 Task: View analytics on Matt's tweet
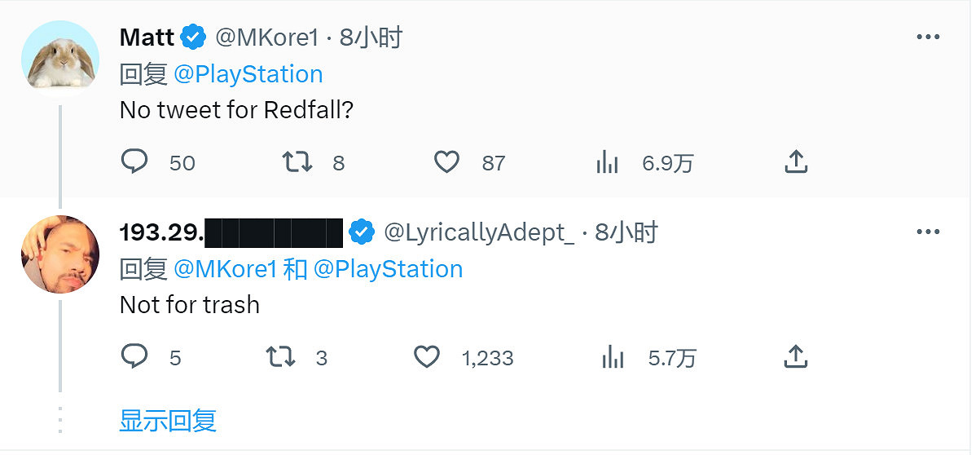point(607,162)
